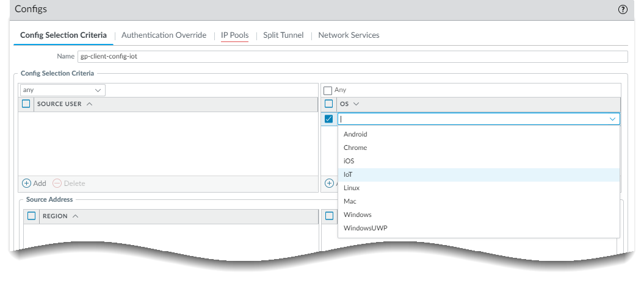Image resolution: width=644 pixels, height=281 pixels.
Task: Click the Name input field
Action: click(x=353, y=57)
